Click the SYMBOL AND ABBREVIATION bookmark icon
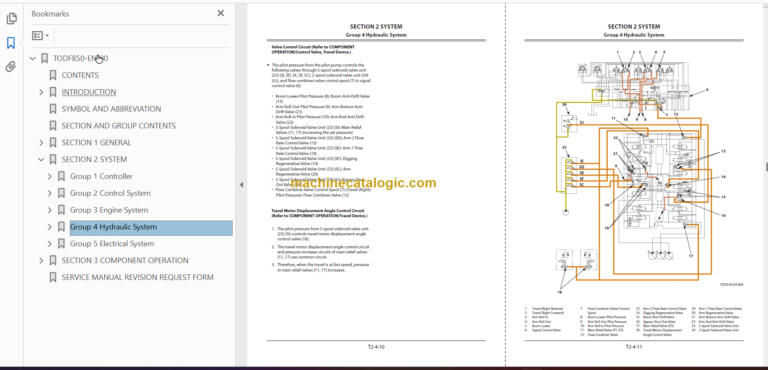Viewport: 768px width, 370px height. 53,109
